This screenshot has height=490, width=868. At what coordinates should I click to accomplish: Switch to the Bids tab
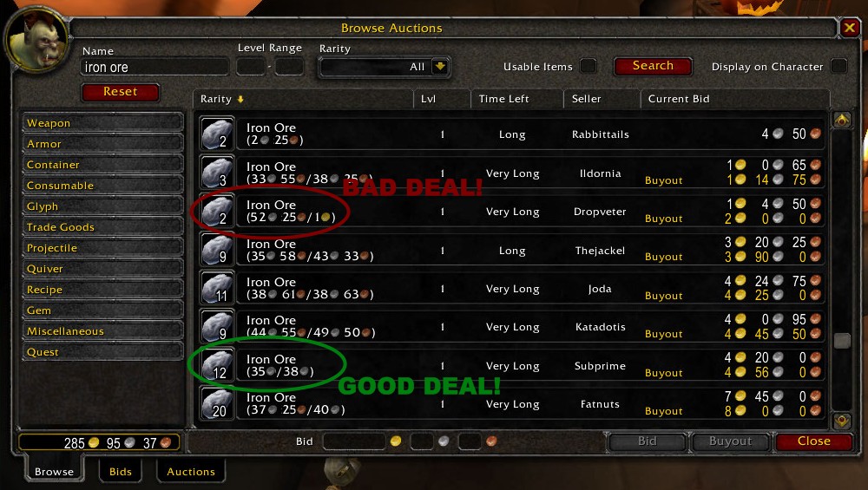120,471
